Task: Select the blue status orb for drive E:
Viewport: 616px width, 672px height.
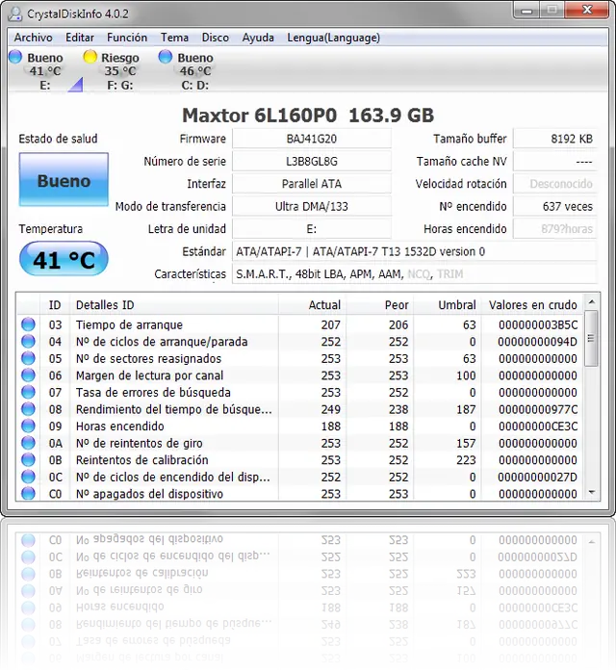Action: click(15, 57)
